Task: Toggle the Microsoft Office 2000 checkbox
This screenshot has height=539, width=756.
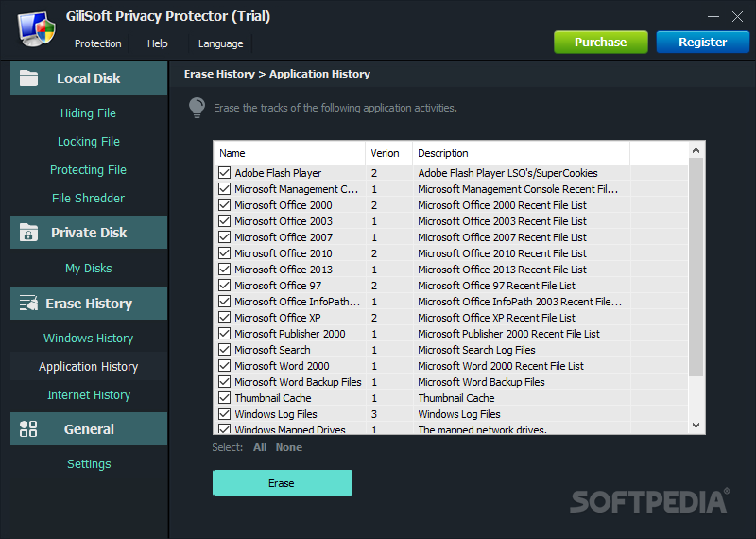Action: point(224,205)
